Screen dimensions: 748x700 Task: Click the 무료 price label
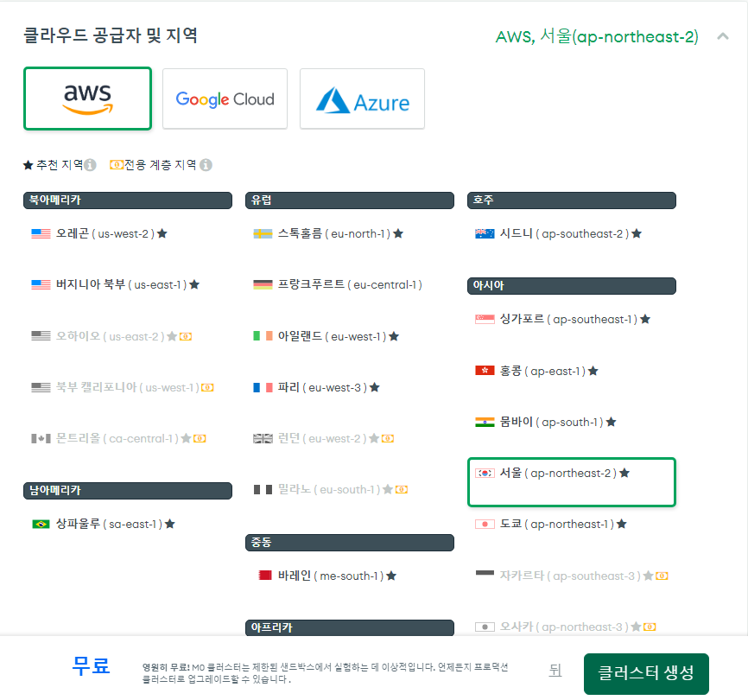(x=91, y=665)
